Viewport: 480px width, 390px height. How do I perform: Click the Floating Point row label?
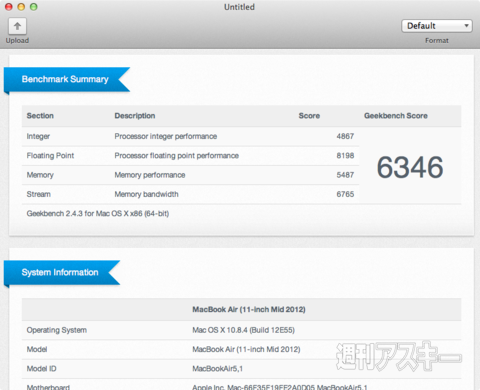[50, 156]
